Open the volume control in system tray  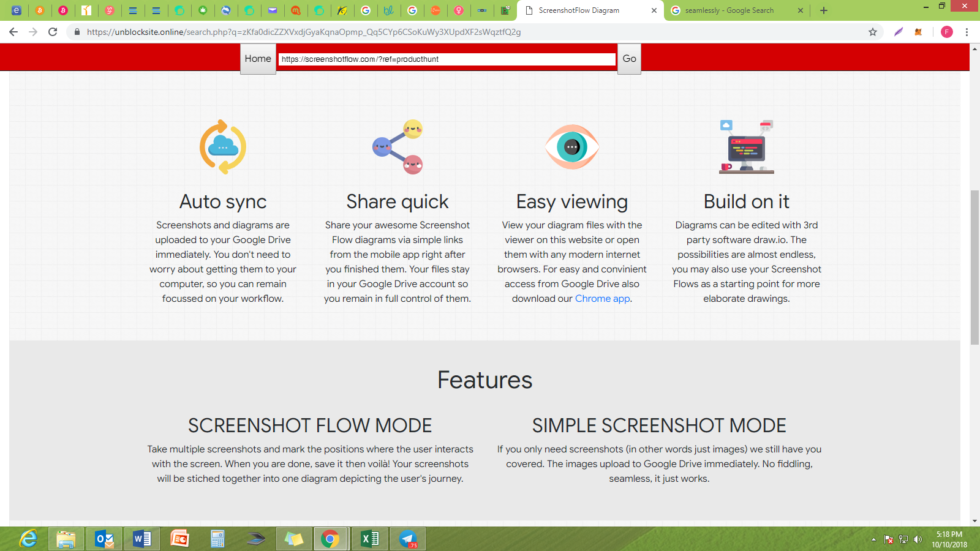[x=918, y=539]
